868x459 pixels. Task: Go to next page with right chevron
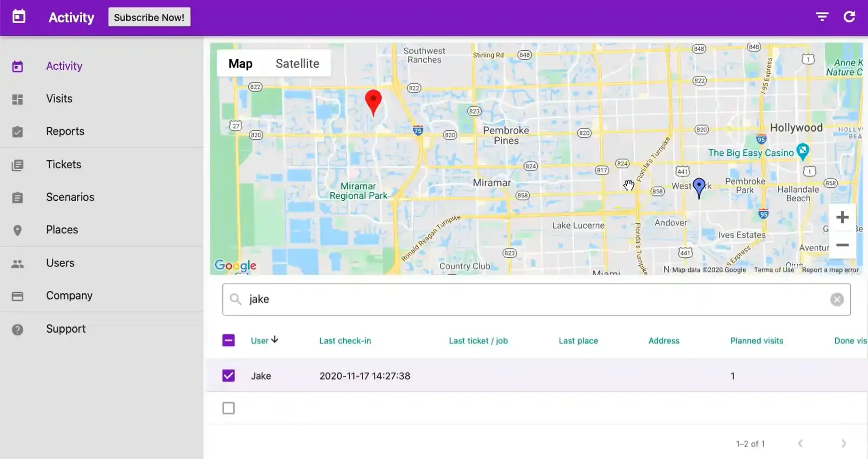pos(843,444)
